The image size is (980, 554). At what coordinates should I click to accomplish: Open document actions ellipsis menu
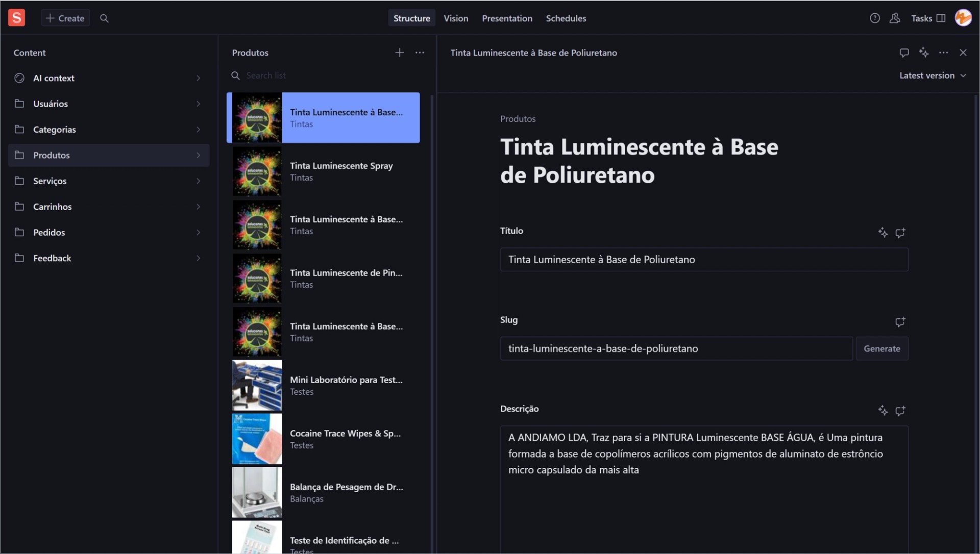click(943, 53)
